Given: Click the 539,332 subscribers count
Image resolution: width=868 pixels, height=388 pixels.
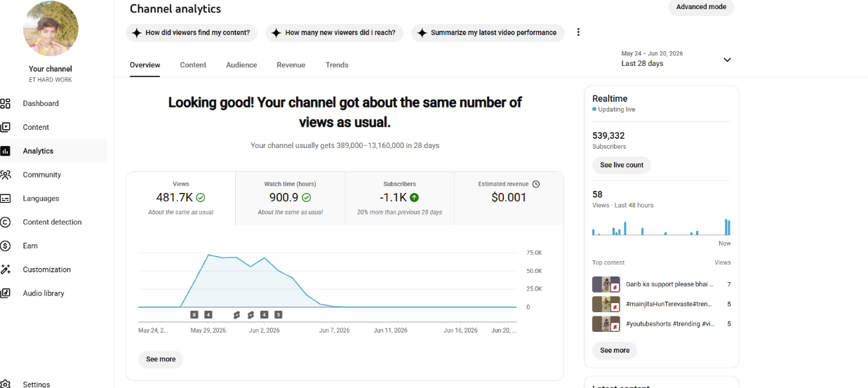Looking at the screenshot, I should pyautogui.click(x=608, y=135).
